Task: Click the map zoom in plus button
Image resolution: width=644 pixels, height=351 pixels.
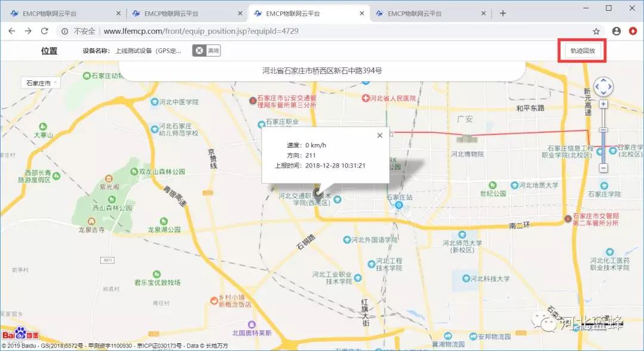Action: point(603,104)
